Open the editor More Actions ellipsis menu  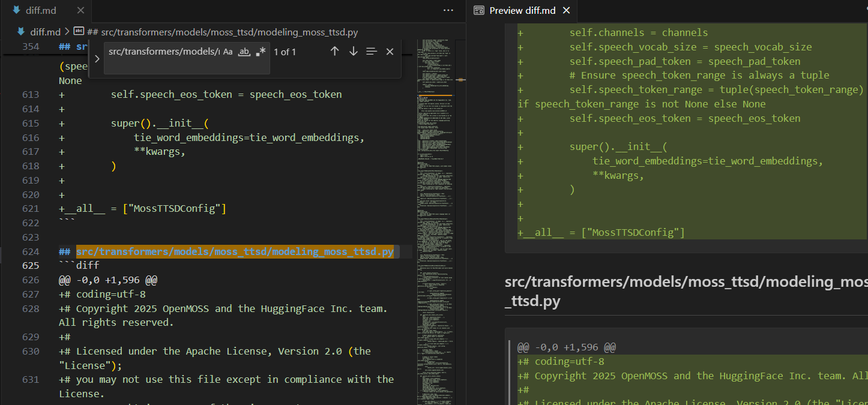(x=448, y=10)
